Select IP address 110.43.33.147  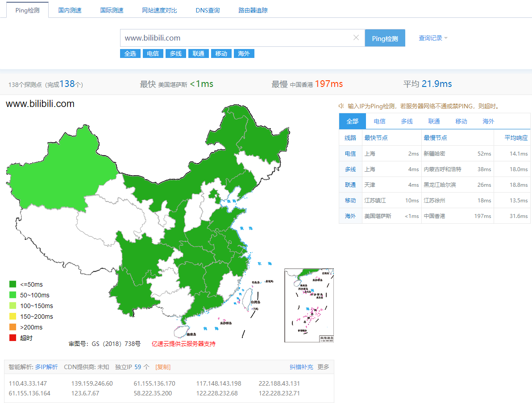tap(28, 383)
